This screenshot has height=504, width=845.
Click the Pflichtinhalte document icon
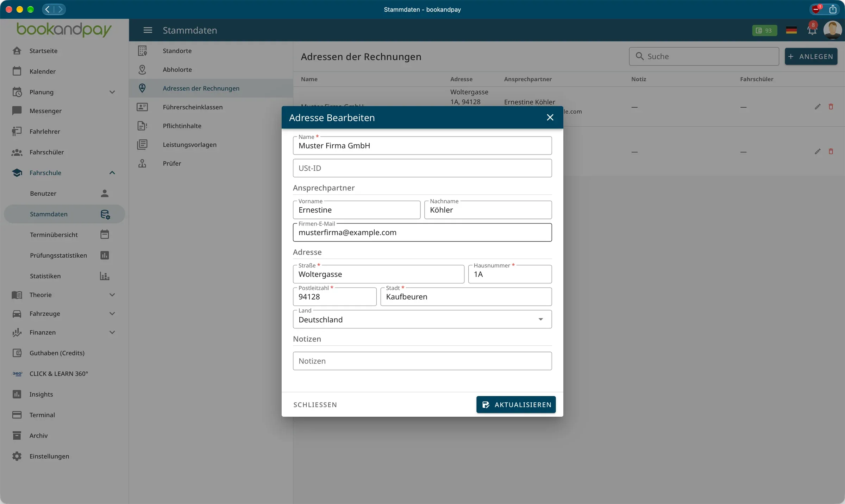click(x=142, y=126)
